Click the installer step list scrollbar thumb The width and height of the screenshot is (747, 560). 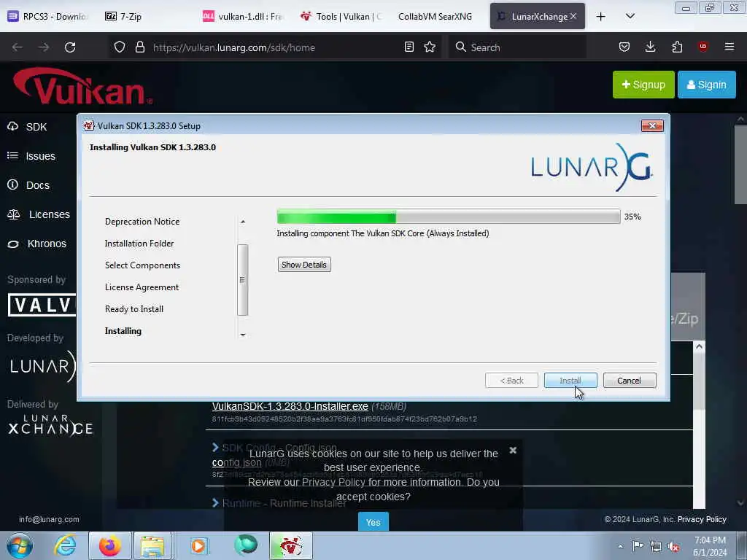pyautogui.click(x=242, y=279)
